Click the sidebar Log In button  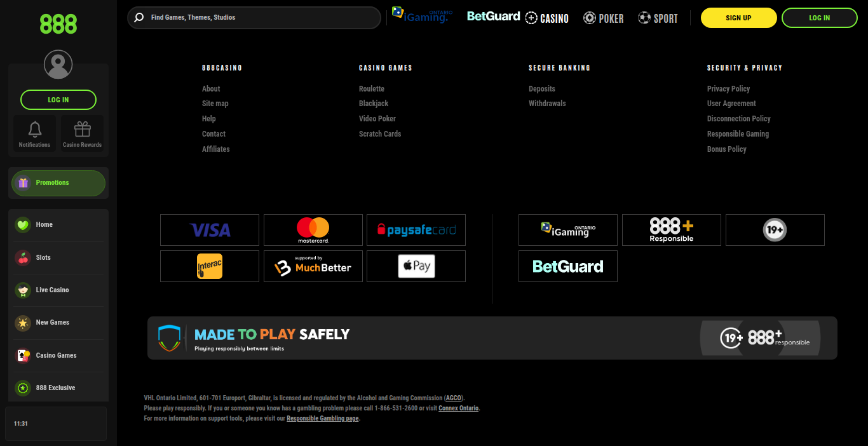point(58,100)
